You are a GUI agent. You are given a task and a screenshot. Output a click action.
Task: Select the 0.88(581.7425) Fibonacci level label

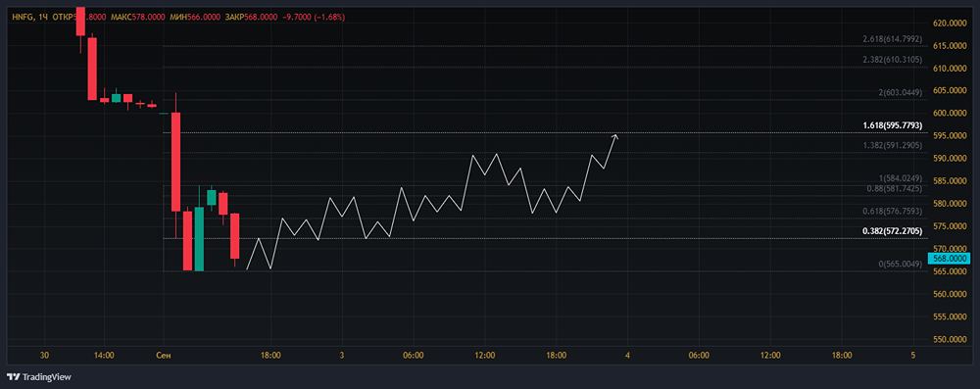(894, 188)
